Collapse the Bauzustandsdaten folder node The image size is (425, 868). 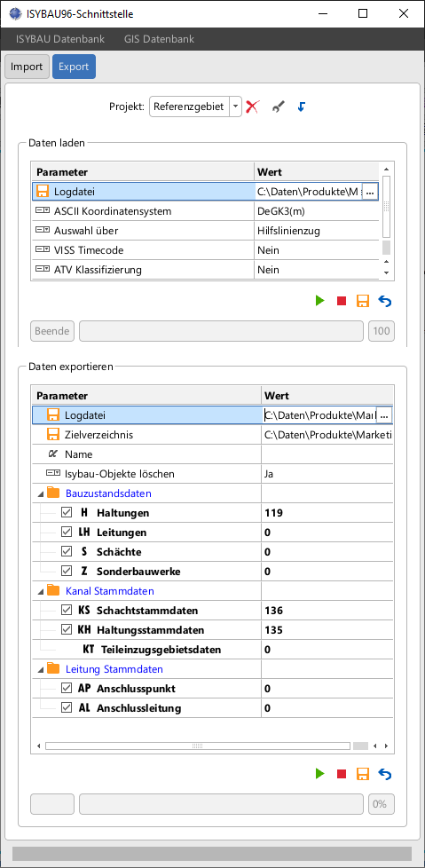tap(40, 493)
